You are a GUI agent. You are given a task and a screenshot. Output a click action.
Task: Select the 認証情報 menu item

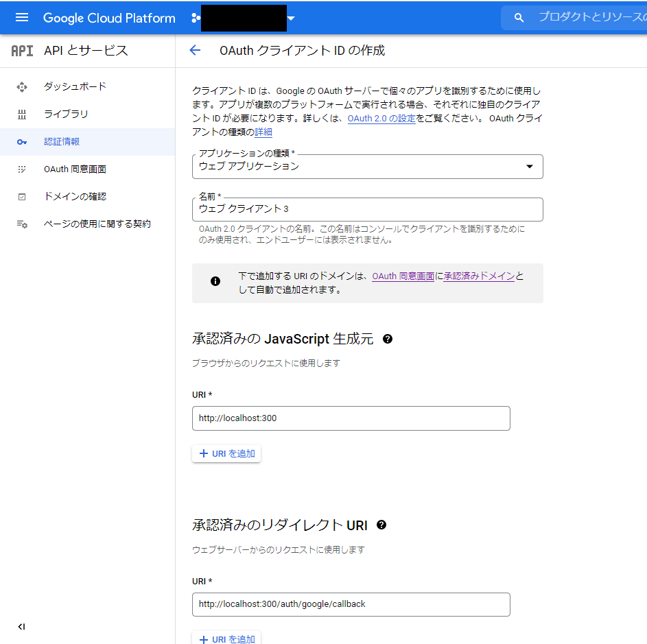click(x=87, y=142)
